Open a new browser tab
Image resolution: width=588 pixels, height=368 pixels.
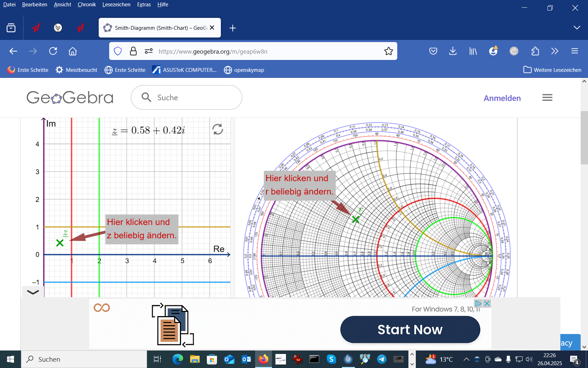[233, 28]
